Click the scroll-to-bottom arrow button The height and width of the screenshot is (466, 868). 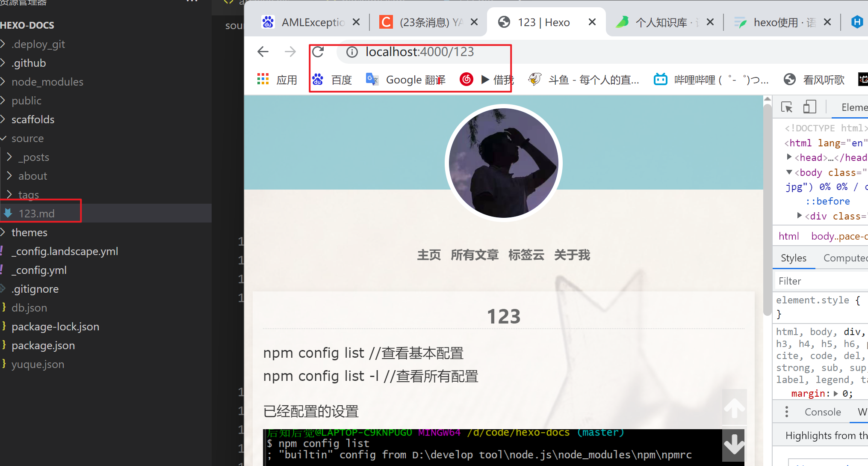pos(734,444)
